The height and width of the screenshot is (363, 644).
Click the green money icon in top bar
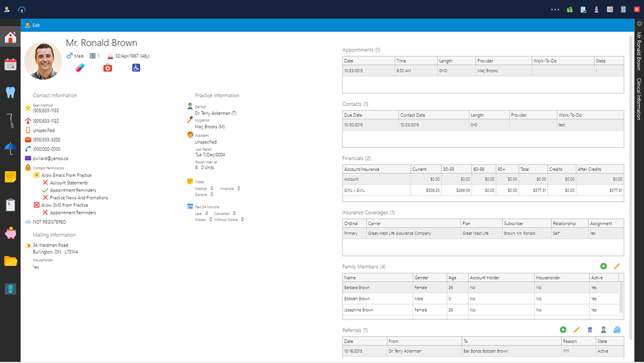pos(570,9)
